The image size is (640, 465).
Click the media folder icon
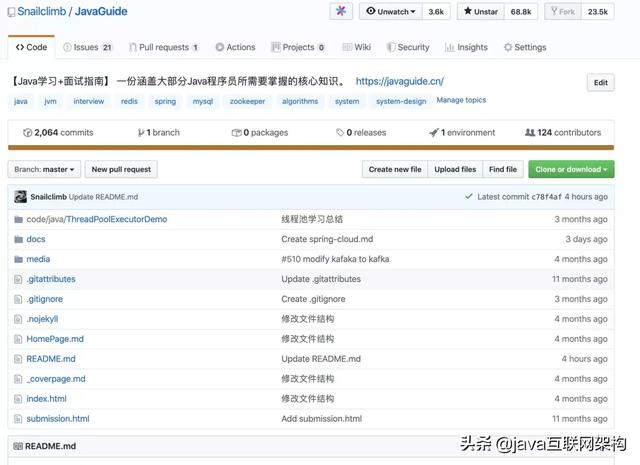click(x=18, y=259)
